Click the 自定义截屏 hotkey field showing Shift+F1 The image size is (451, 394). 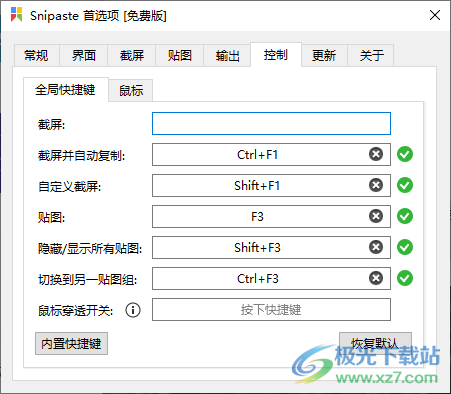point(271,186)
